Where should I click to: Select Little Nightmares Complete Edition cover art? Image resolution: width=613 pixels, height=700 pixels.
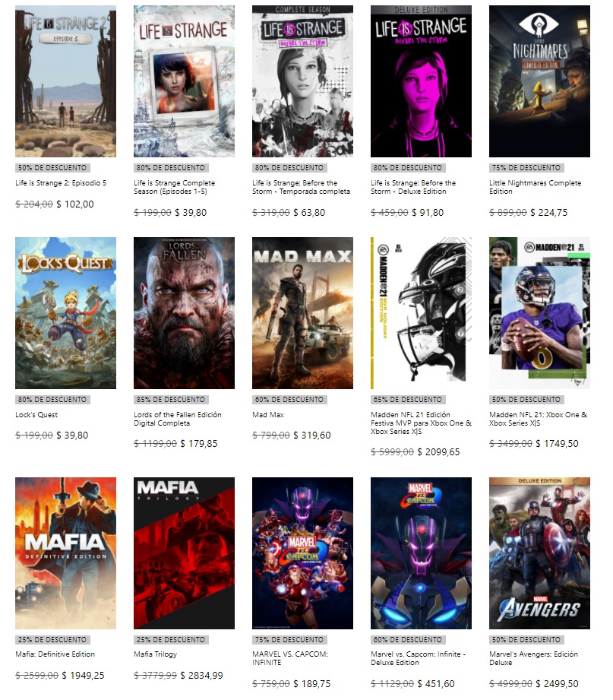tap(539, 81)
